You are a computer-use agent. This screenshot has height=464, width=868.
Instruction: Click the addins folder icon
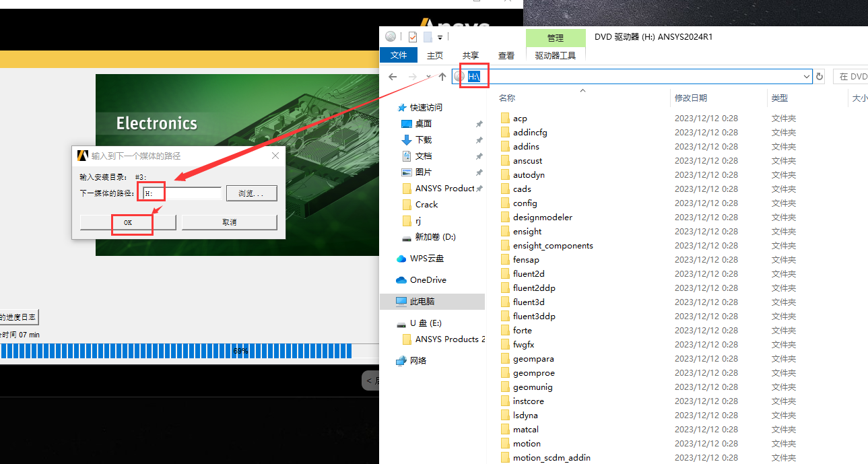pos(506,147)
